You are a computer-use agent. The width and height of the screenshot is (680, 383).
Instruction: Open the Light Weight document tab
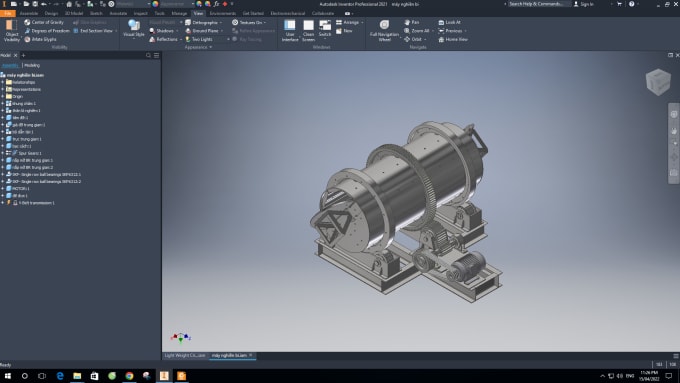point(185,355)
